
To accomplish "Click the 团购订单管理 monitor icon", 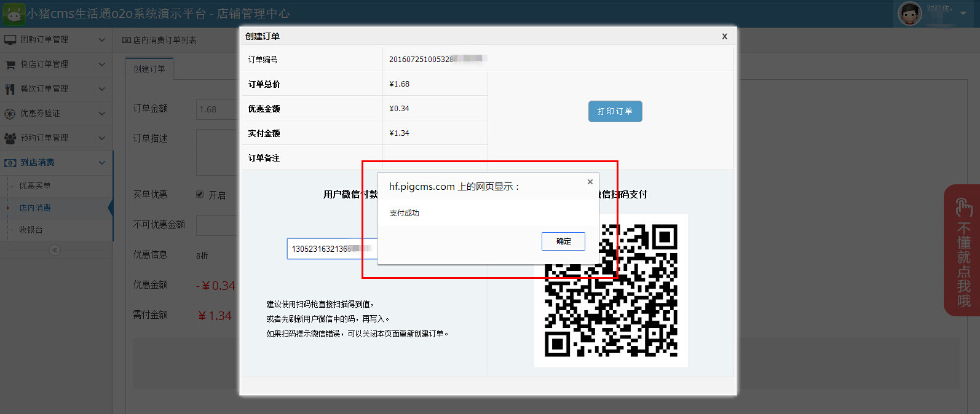I will (x=10, y=39).
